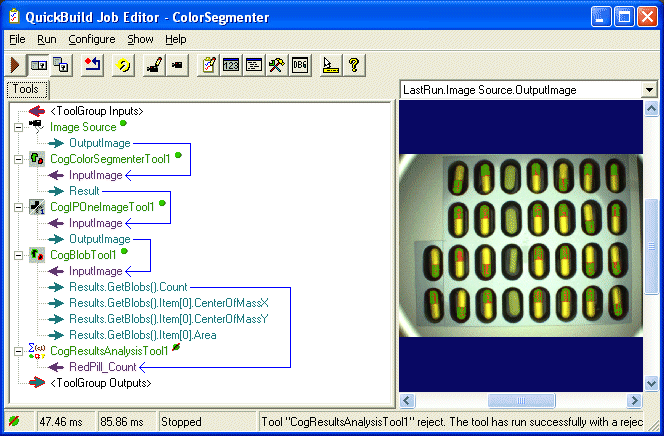Open the Show menu
This screenshot has width=664, height=436.
140,39
